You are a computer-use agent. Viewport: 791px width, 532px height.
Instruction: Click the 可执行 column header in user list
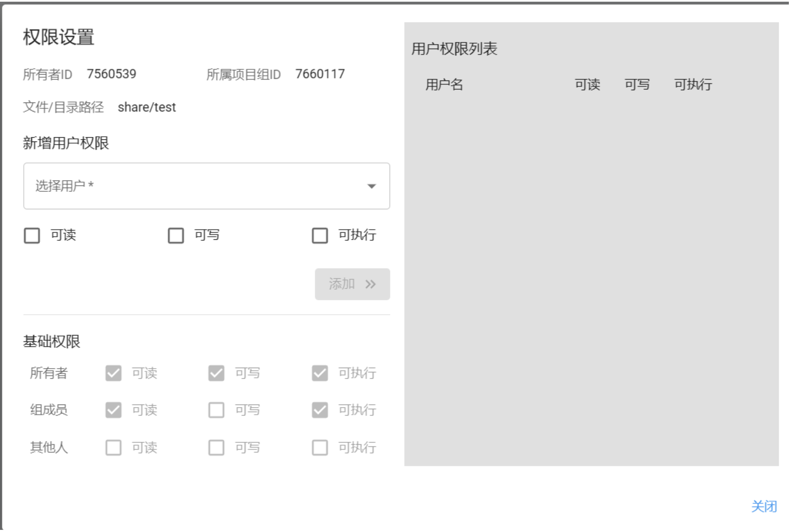pyautogui.click(x=693, y=85)
